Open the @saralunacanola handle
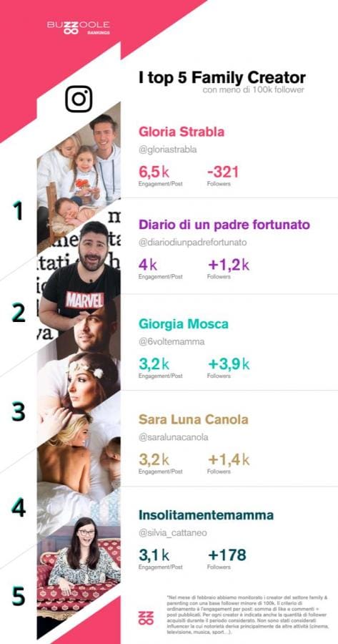The height and width of the screenshot is (644, 338). 174,437
